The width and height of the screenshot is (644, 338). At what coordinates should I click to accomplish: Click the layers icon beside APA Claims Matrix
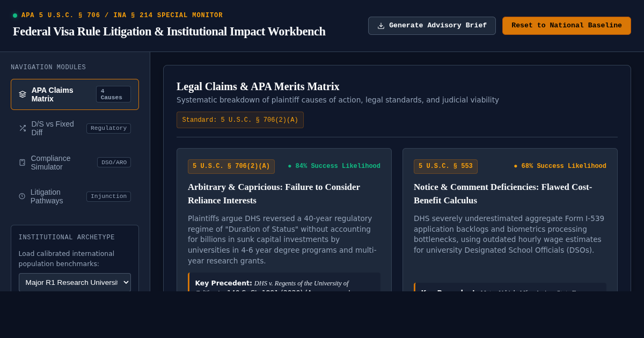[x=23, y=94]
